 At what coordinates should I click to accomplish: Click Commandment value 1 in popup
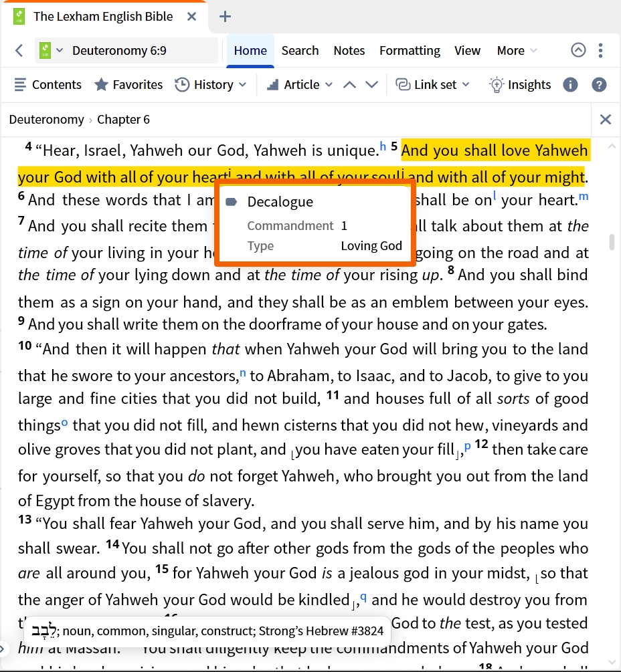coord(344,226)
